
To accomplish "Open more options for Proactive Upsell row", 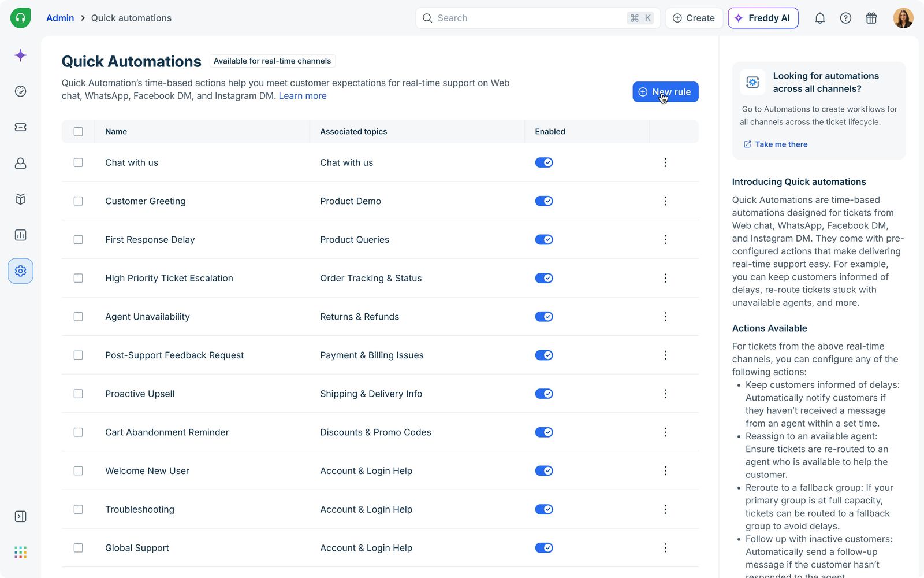I will (665, 394).
